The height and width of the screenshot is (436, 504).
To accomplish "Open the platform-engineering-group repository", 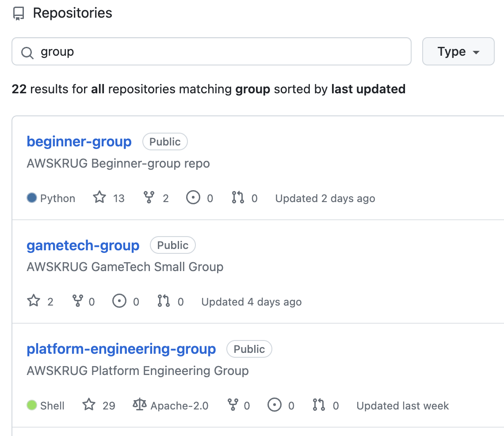I will pos(121,349).
